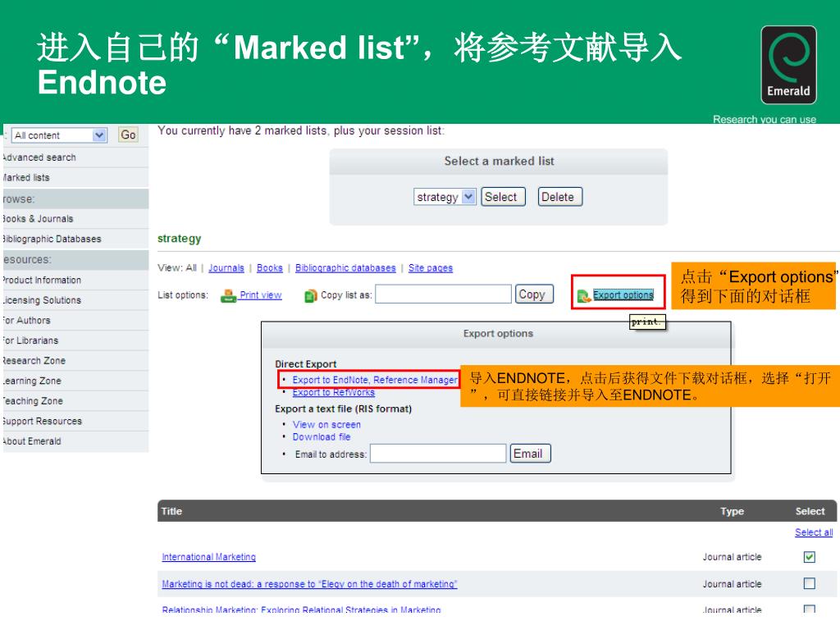
Task: Click the Title column header
Action: tap(171, 511)
